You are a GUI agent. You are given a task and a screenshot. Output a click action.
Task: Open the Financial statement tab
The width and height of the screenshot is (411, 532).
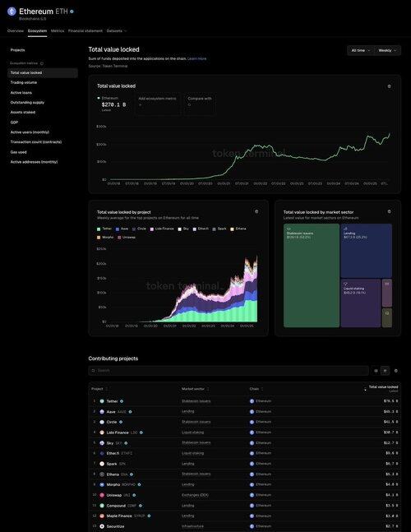(85, 31)
